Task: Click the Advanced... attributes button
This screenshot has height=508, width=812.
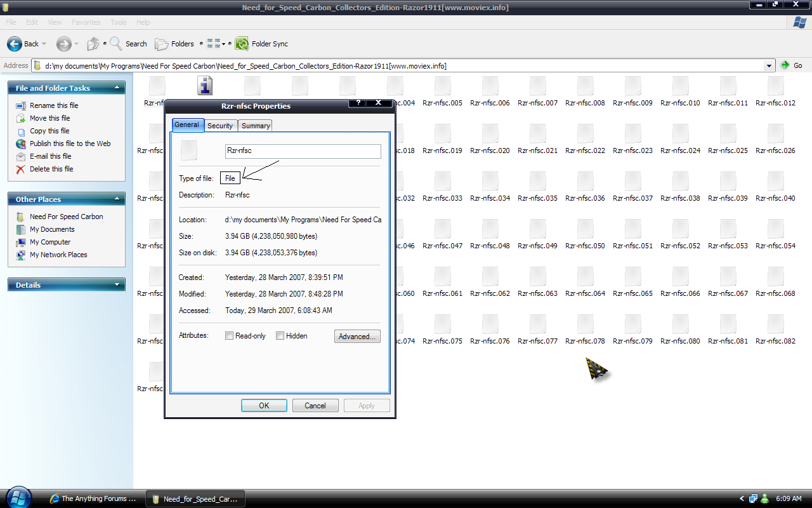Action: (x=358, y=337)
